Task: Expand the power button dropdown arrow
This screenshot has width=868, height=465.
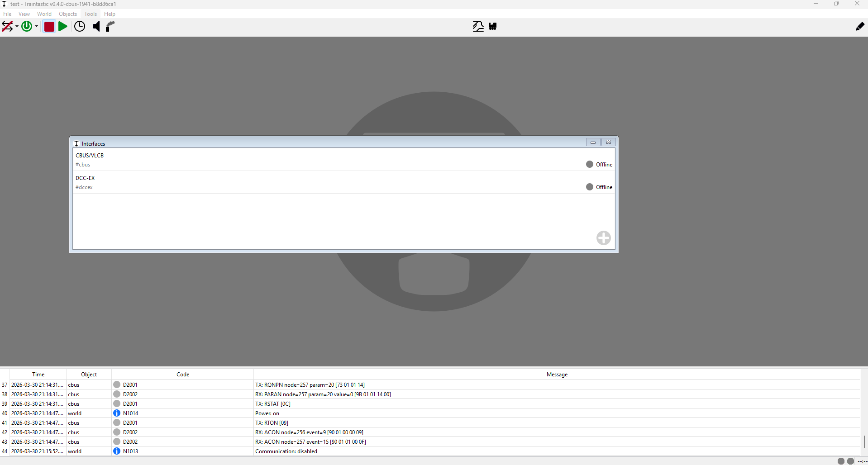Action: [36, 27]
